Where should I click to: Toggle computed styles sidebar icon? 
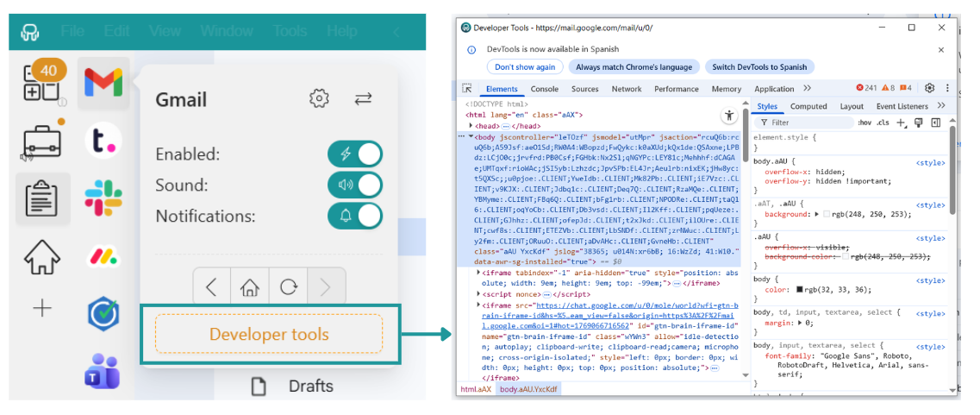click(936, 123)
